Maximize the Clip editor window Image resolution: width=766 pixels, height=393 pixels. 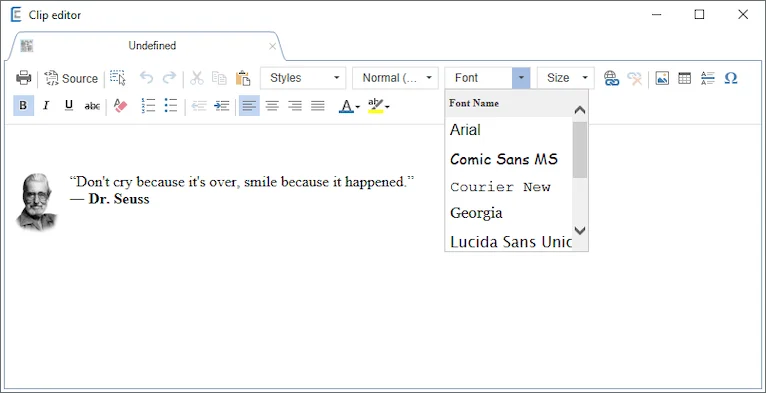click(700, 15)
